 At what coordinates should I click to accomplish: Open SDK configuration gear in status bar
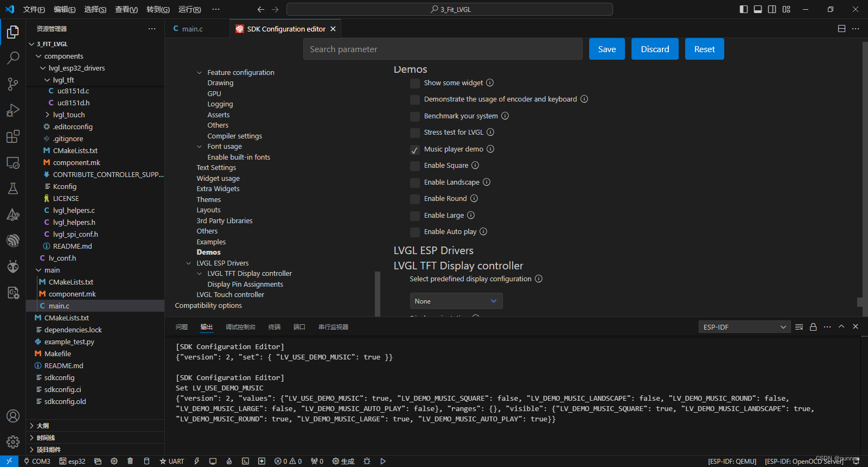pyautogui.click(x=114, y=461)
